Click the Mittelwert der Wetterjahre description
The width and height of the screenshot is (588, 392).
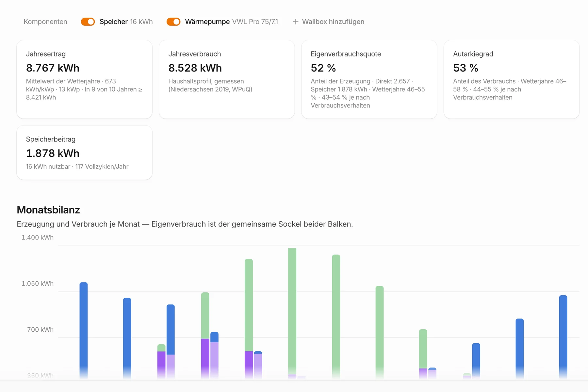pos(84,89)
